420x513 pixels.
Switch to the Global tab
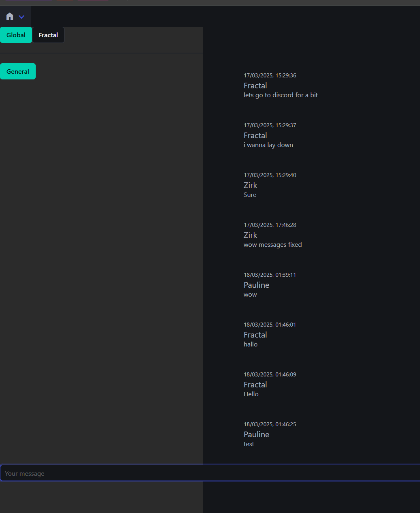click(x=16, y=35)
